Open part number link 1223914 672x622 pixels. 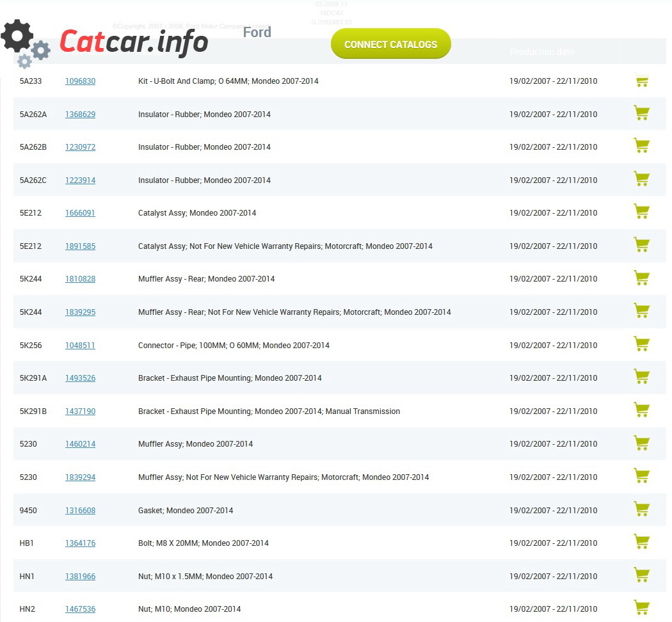tap(80, 180)
